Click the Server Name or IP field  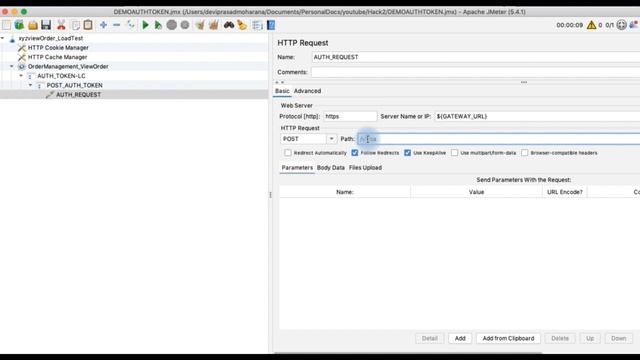coord(537,116)
